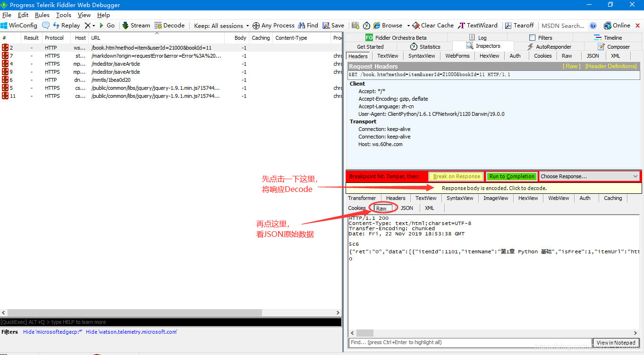Click the Any Process target picker

coord(273,26)
